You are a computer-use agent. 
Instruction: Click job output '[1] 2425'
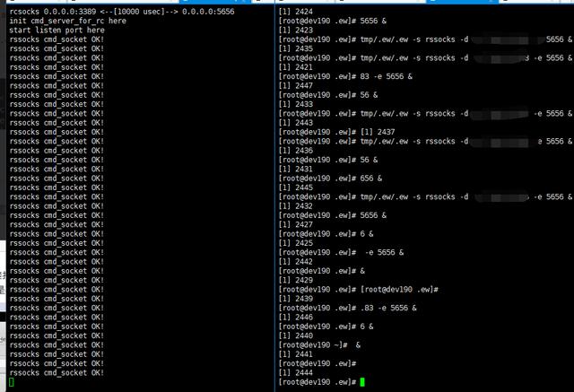click(296, 243)
